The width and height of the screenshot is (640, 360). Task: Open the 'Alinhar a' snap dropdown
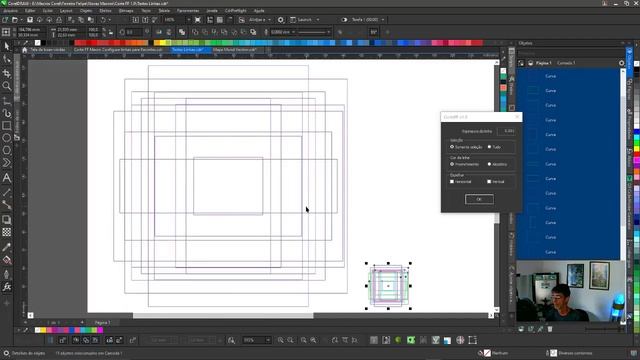(269, 20)
